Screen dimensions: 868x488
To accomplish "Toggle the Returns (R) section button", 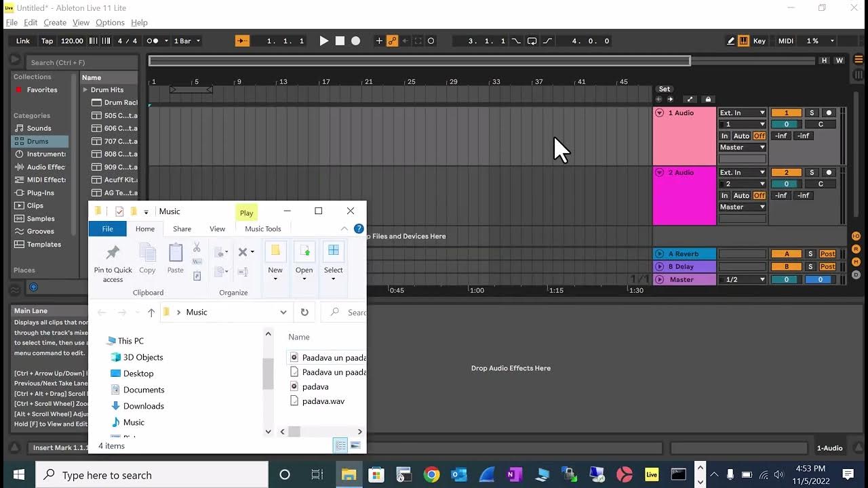I will click(856, 249).
